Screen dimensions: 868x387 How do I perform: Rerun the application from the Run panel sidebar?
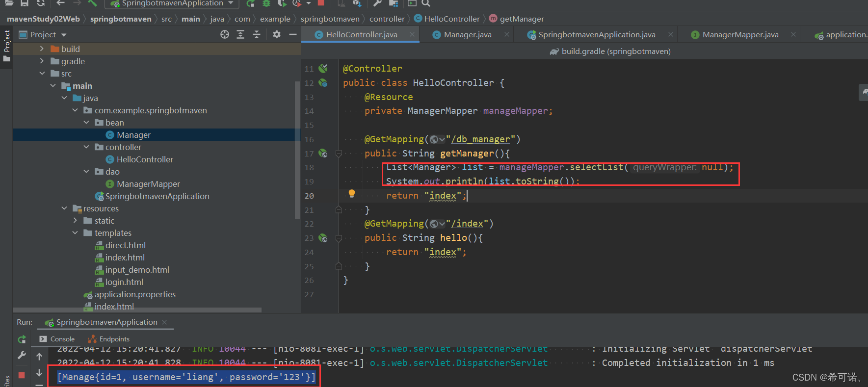click(x=22, y=339)
